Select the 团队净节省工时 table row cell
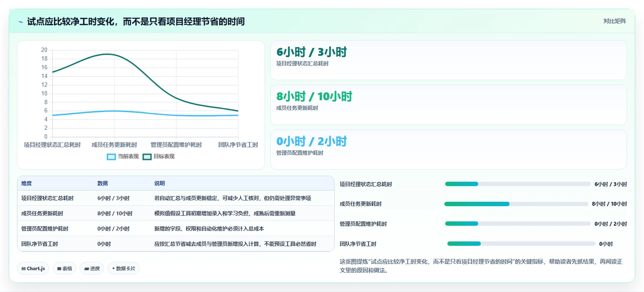 click(40, 244)
